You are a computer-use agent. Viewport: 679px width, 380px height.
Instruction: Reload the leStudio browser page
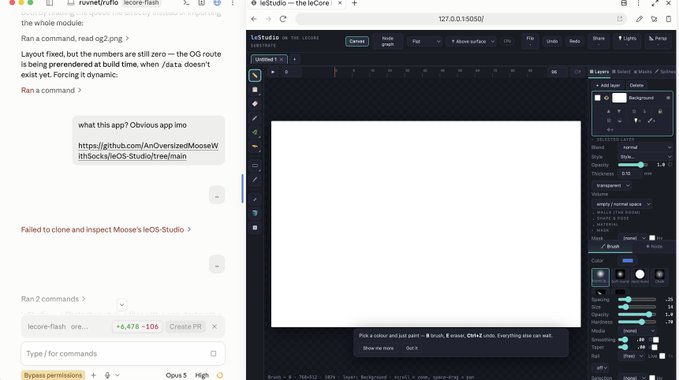coord(283,19)
